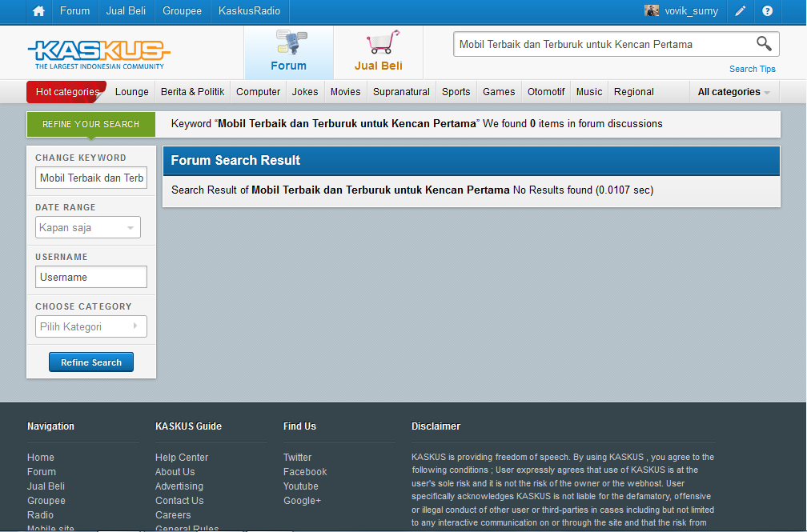Viewport: 807px width, 532px height.
Task: Open the Youtube footer link
Action: point(301,486)
